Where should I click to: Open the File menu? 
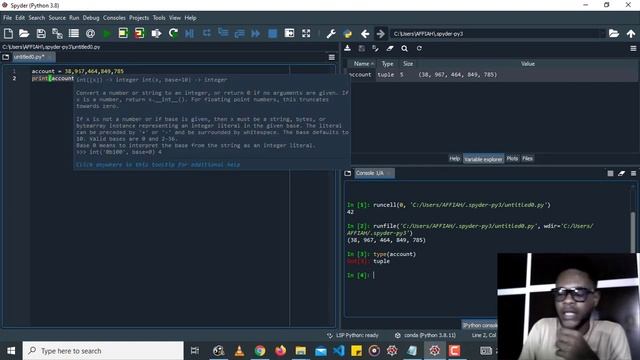pyautogui.click(x=7, y=18)
